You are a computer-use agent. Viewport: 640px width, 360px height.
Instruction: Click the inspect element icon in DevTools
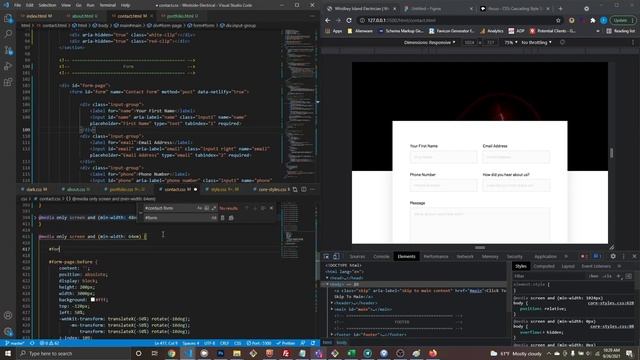327,256
